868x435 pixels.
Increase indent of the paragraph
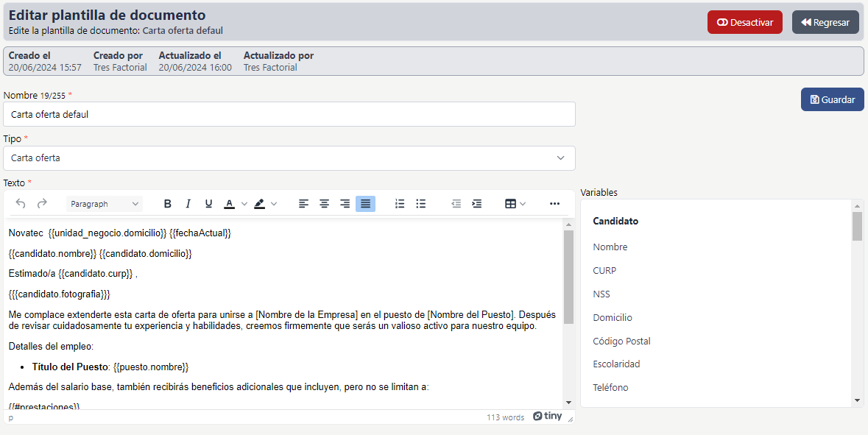[x=477, y=204]
